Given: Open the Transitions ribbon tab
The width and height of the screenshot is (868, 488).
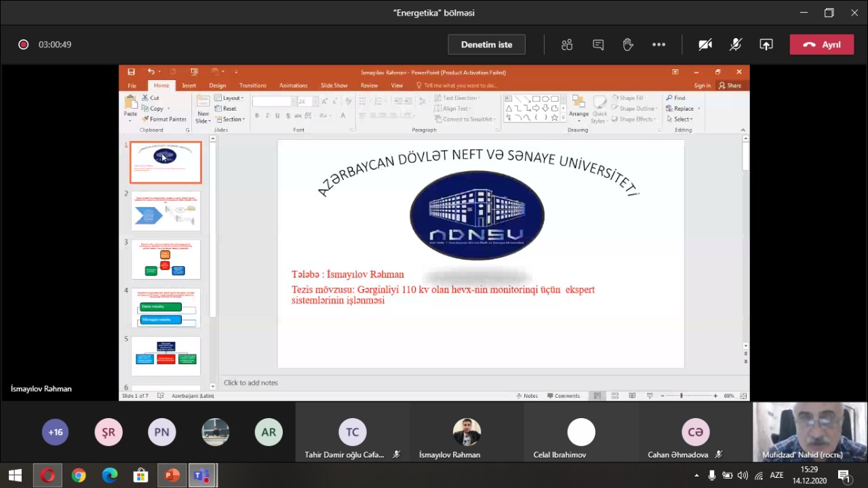Looking at the screenshot, I should pyautogui.click(x=253, y=86).
